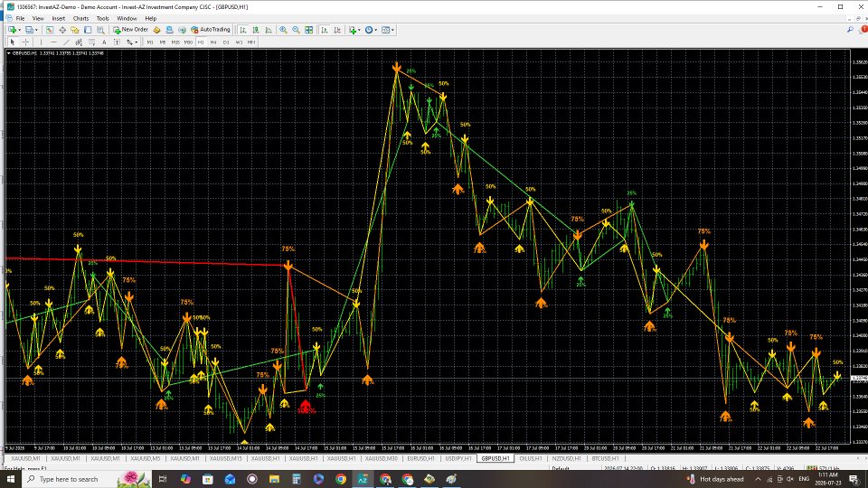Select the crosshair tool
The height and width of the screenshot is (488, 868).
[x=25, y=42]
